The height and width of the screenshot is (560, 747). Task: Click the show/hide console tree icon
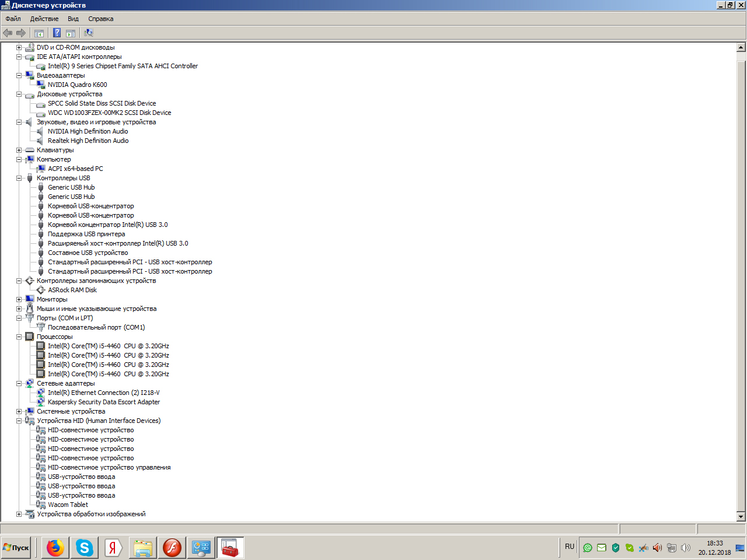pos(39,33)
